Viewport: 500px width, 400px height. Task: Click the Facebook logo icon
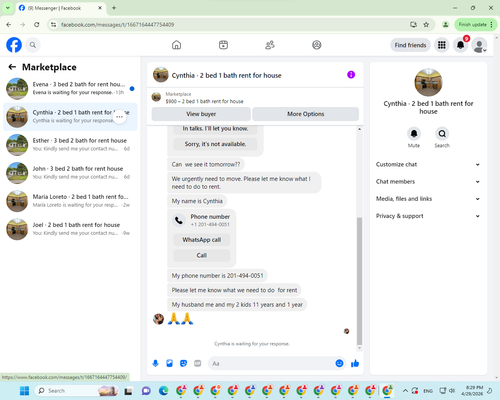tap(14, 45)
